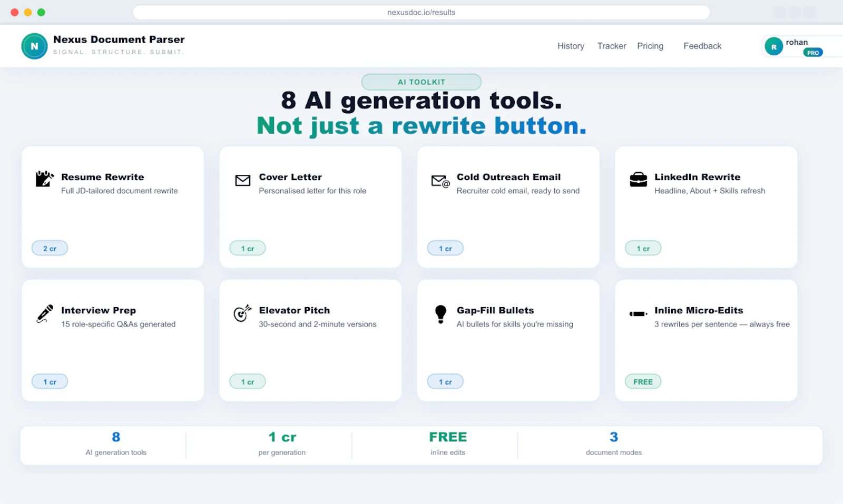Click the '3' document modes stat
The image size is (843, 504).
click(x=614, y=437)
